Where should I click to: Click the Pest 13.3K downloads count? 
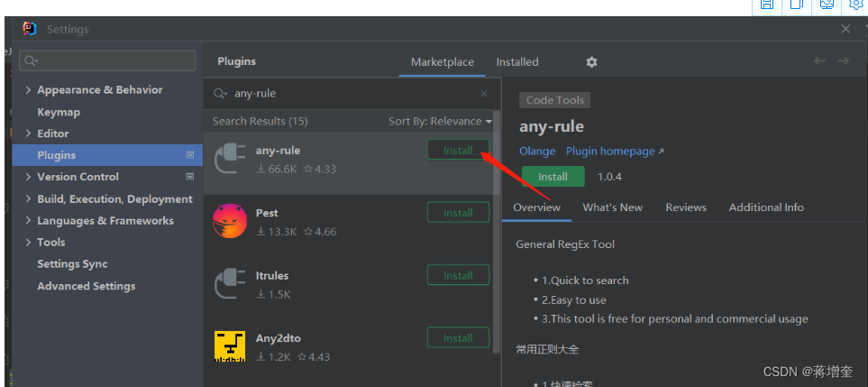pyautogui.click(x=277, y=232)
